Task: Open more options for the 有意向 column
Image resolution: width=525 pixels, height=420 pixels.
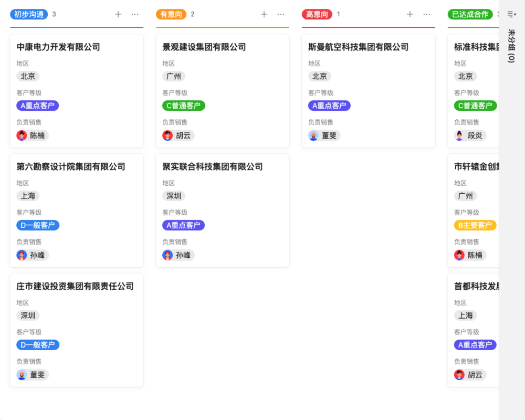Action: click(x=281, y=14)
